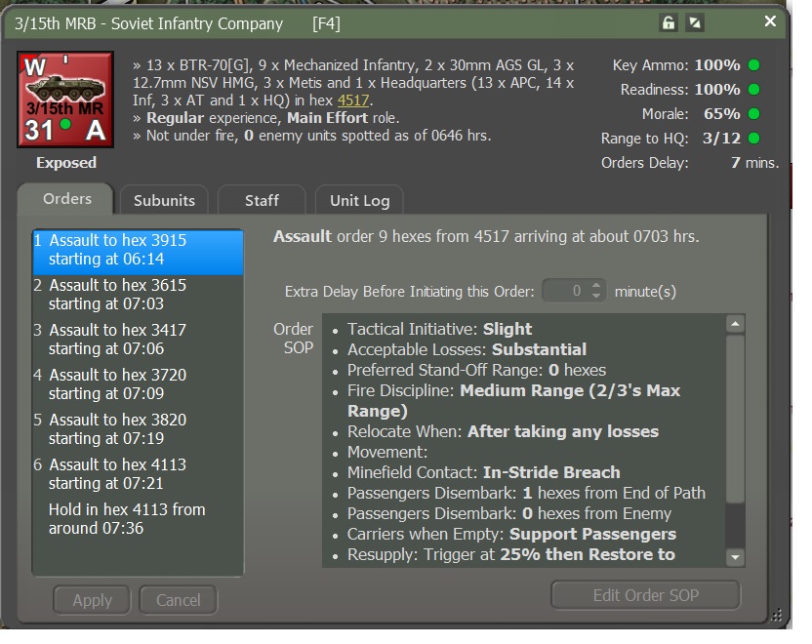Click the Edit Order SOP button
Image resolution: width=812 pixels, height=644 pixels.
click(x=646, y=595)
